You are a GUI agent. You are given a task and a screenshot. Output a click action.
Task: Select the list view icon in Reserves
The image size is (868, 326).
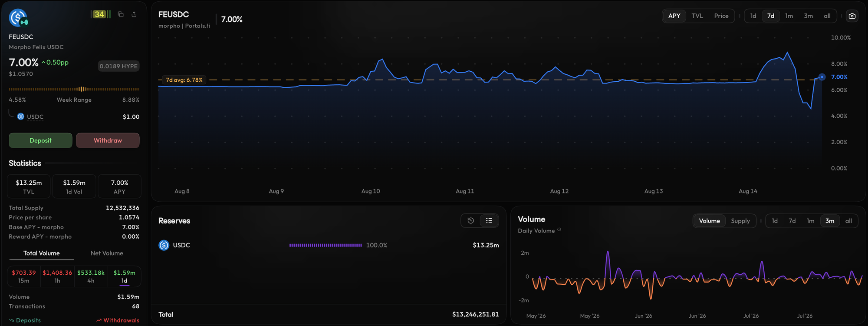coord(489,221)
